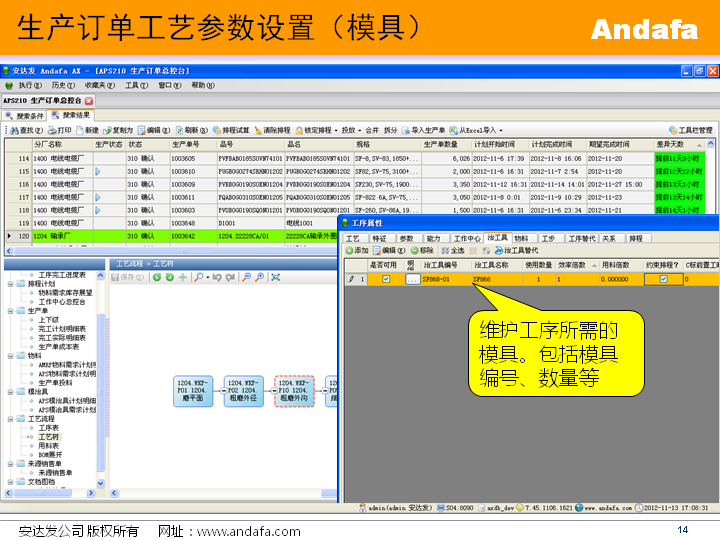Collapse the 工艺流程 tree node
The width and height of the screenshot is (720, 540).
coord(9,418)
